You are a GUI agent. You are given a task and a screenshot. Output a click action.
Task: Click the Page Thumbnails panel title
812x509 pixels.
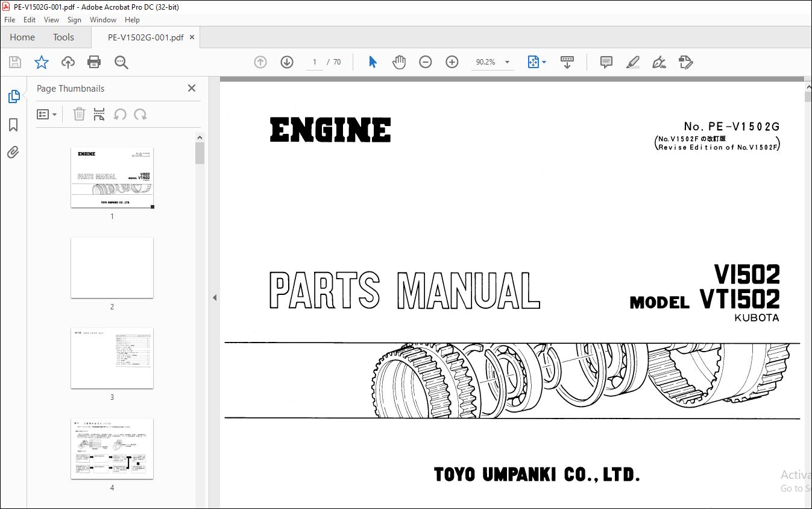(71, 88)
